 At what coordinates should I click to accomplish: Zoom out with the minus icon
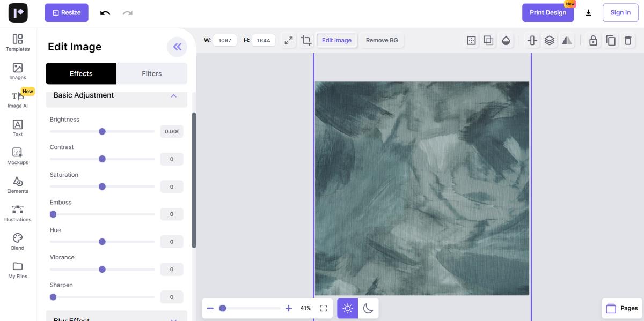tap(210, 308)
